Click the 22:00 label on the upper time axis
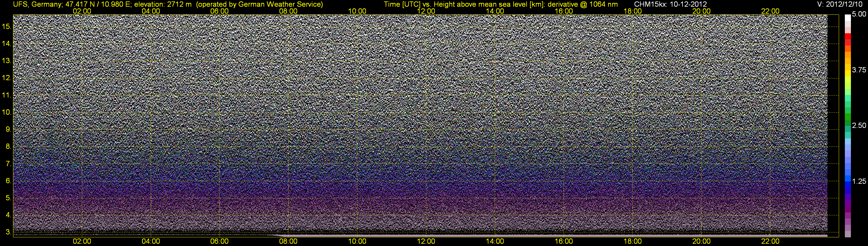The height and width of the screenshot is (246, 868). pyautogui.click(x=770, y=11)
